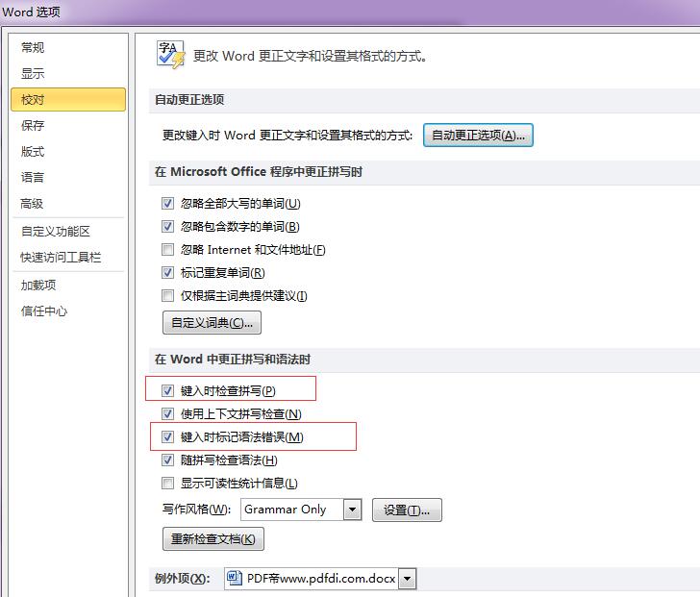This screenshot has height=597, width=700.
Task: Enable 显示可读性统计信息 checkbox
Action: tap(167, 483)
